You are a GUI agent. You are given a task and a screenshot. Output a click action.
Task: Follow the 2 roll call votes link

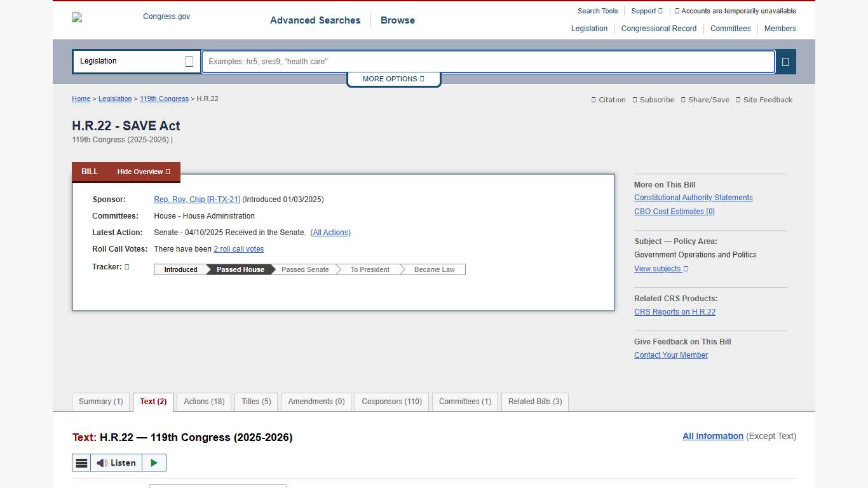point(238,248)
